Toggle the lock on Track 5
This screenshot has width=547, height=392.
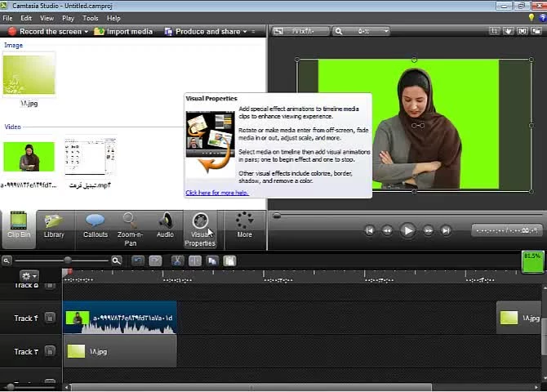point(50,285)
